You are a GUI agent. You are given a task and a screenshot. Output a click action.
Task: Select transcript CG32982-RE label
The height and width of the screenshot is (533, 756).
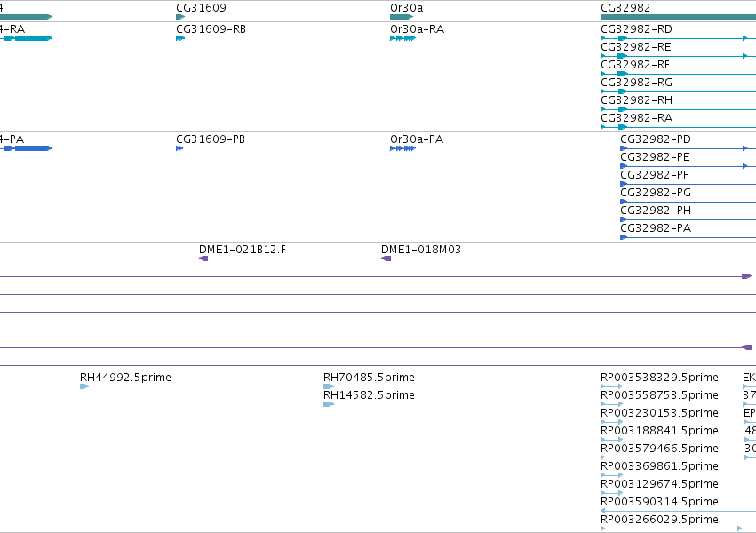click(x=636, y=47)
